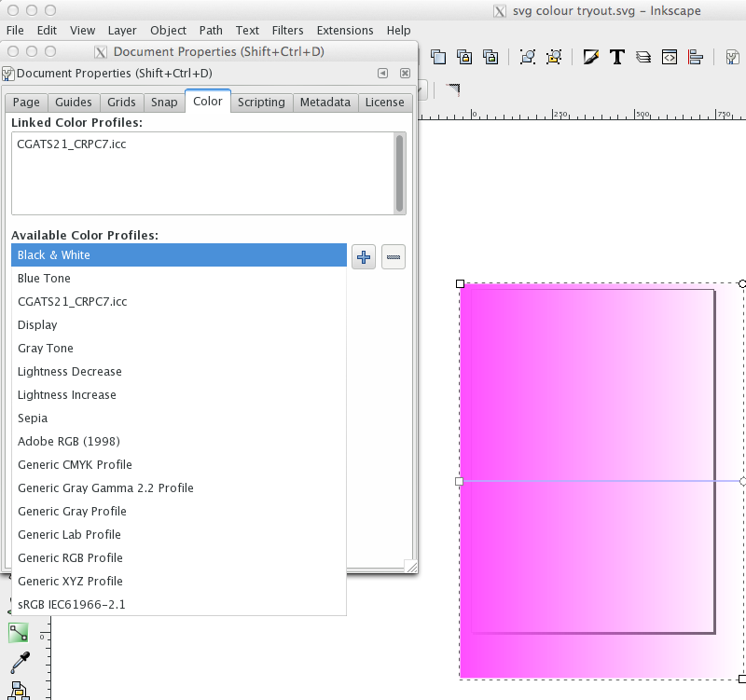Open the Align and Distribute dialog
This screenshot has height=700, width=746.
tap(695, 57)
